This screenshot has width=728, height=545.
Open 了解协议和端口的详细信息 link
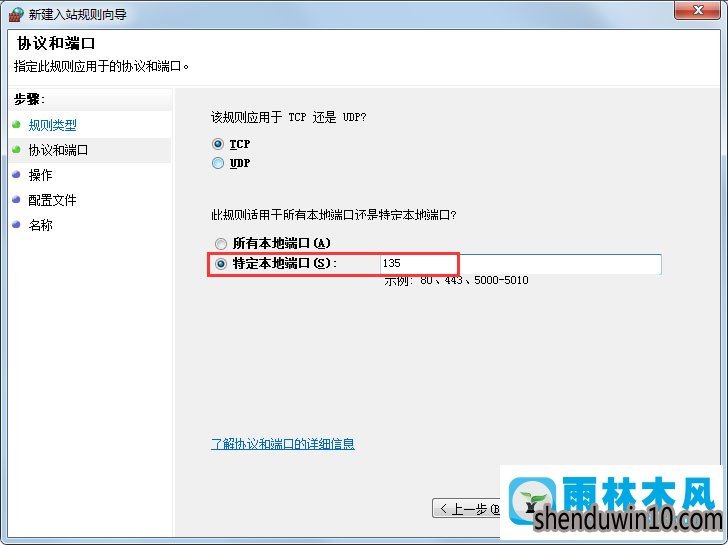point(283,444)
